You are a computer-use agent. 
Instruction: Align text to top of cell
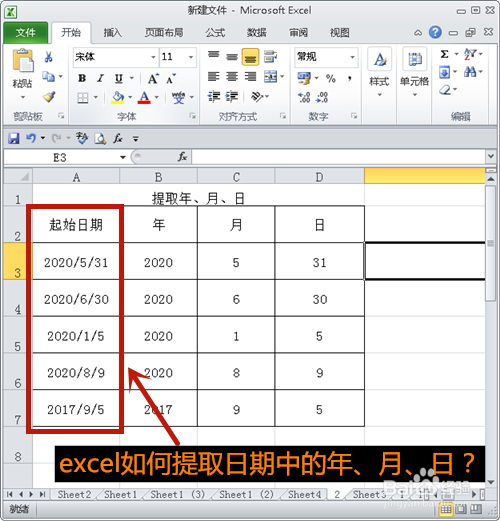pyautogui.click(x=213, y=56)
